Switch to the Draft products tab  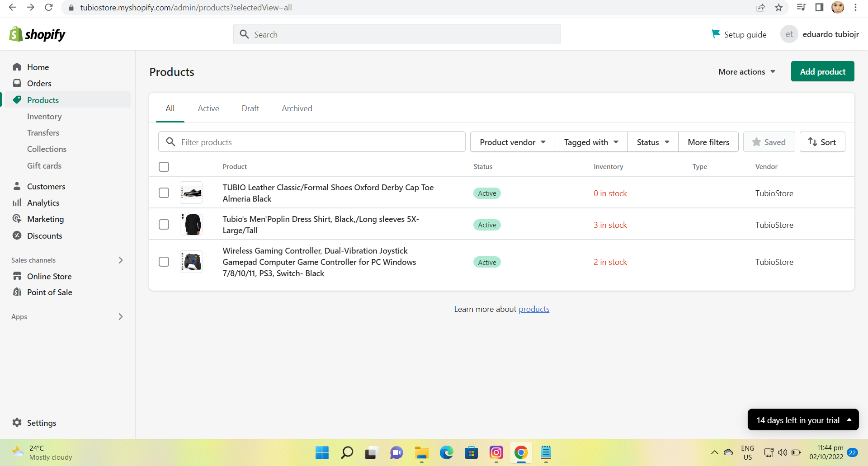[250, 108]
